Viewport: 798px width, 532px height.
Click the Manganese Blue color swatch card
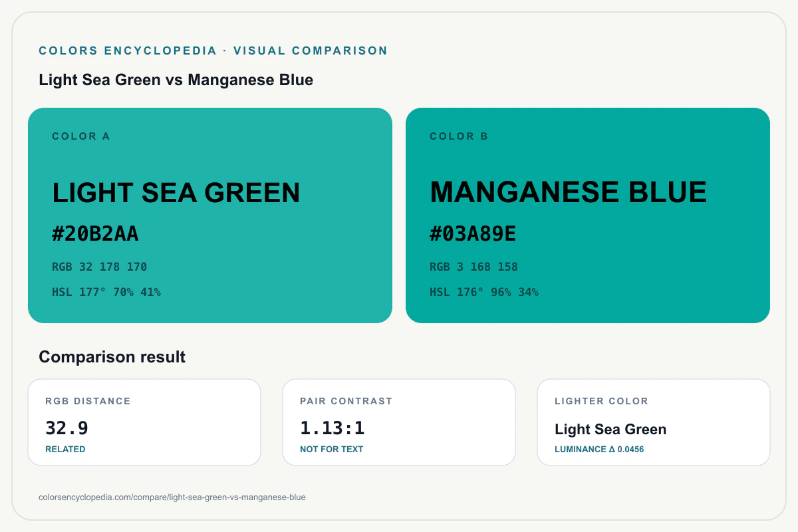click(x=588, y=215)
